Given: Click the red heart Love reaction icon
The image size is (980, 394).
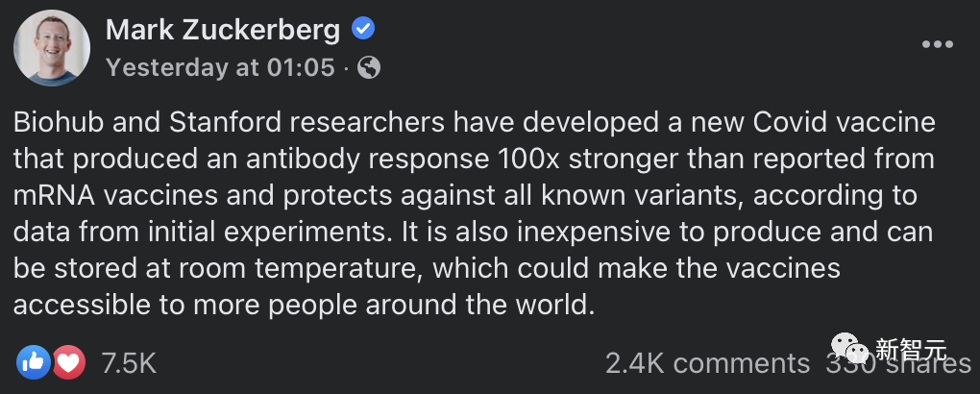Looking at the screenshot, I should [69, 361].
